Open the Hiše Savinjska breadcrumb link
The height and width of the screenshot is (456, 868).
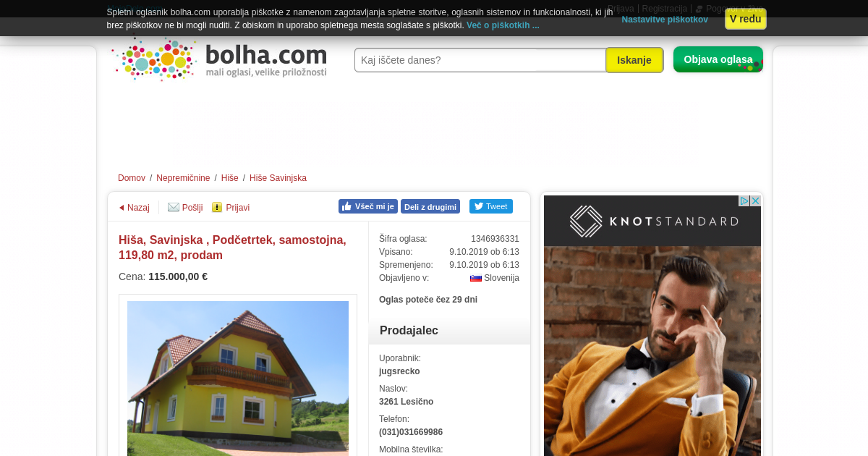click(278, 178)
